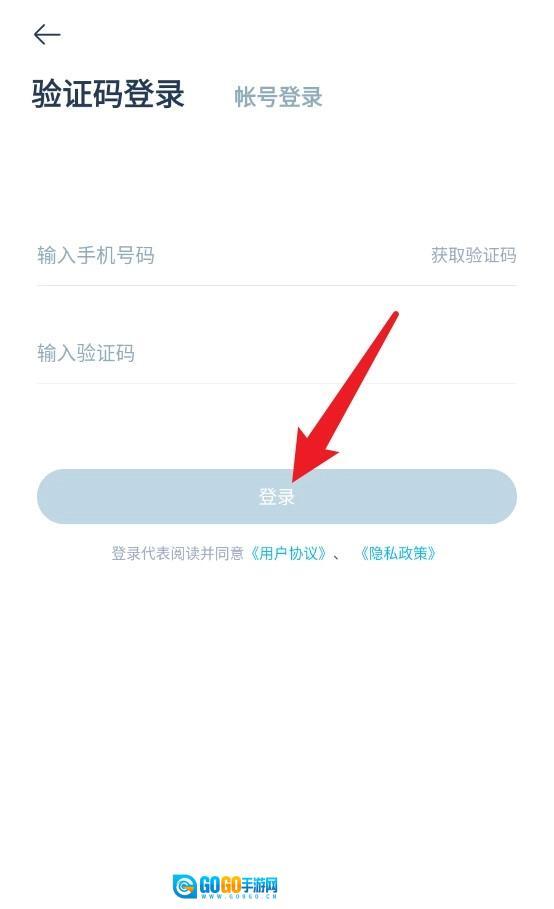Click the GOGO手游网 circular G logo icon

click(x=185, y=886)
